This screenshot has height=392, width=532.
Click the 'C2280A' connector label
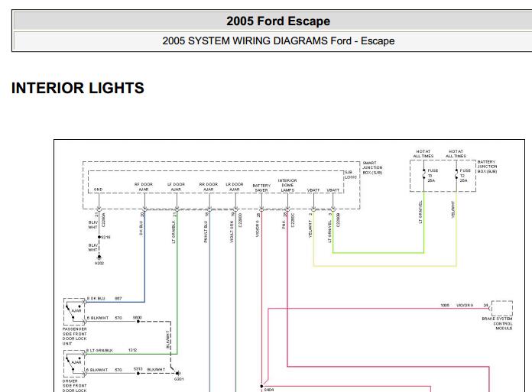click(x=103, y=220)
